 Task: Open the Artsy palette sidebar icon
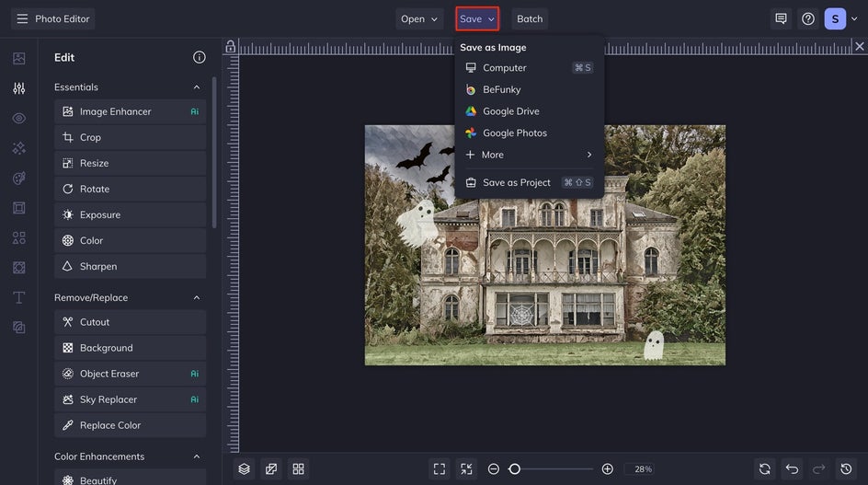tap(18, 178)
